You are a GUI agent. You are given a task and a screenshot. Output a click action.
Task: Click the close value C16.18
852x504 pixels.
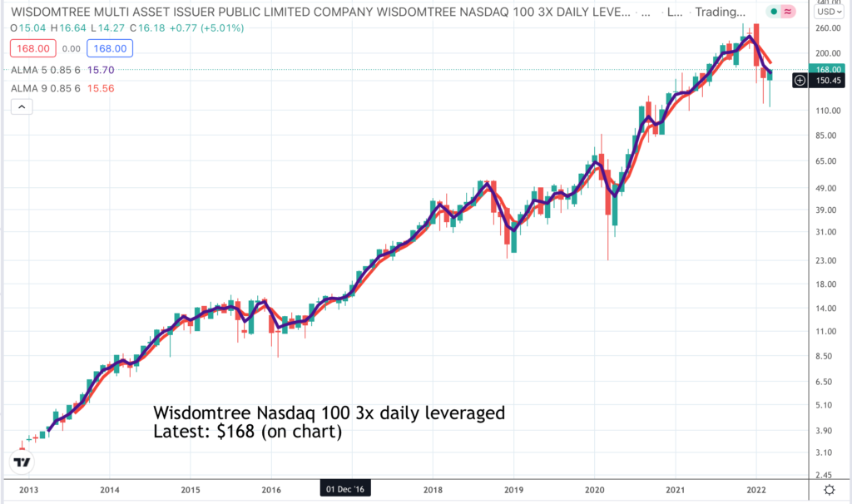147,28
